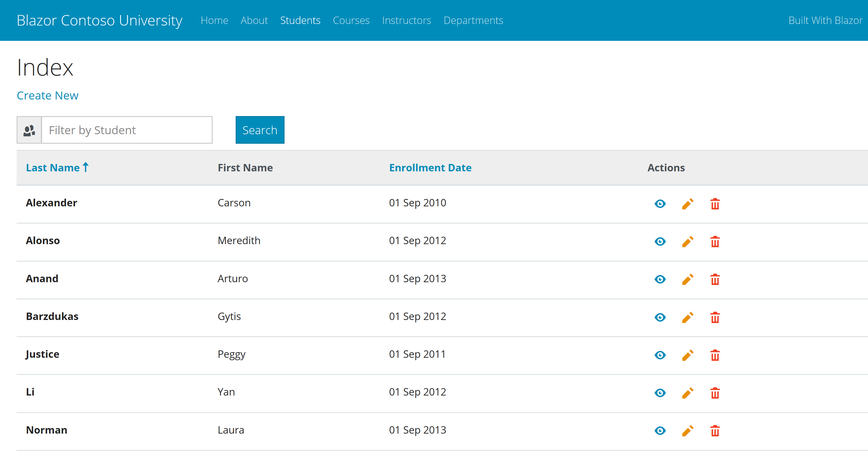This screenshot has height=460, width=868.
Task: Open Blazor Contoso University brand link
Action: coord(100,20)
